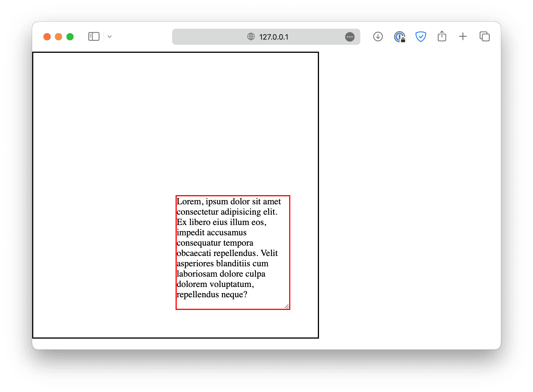Focus the 127.0.0.1 address field
Viewport: 533px width, 392px height.
pos(274,37)
